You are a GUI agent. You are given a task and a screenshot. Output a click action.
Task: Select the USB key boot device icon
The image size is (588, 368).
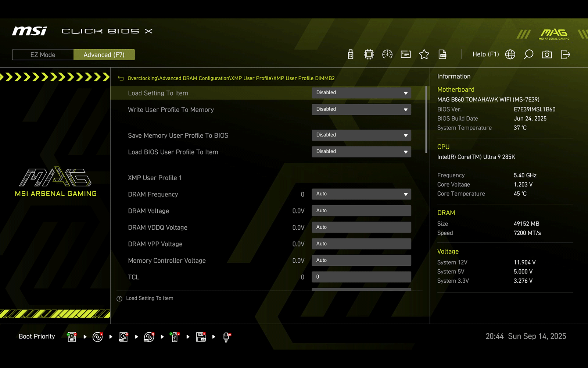point(175,337)
